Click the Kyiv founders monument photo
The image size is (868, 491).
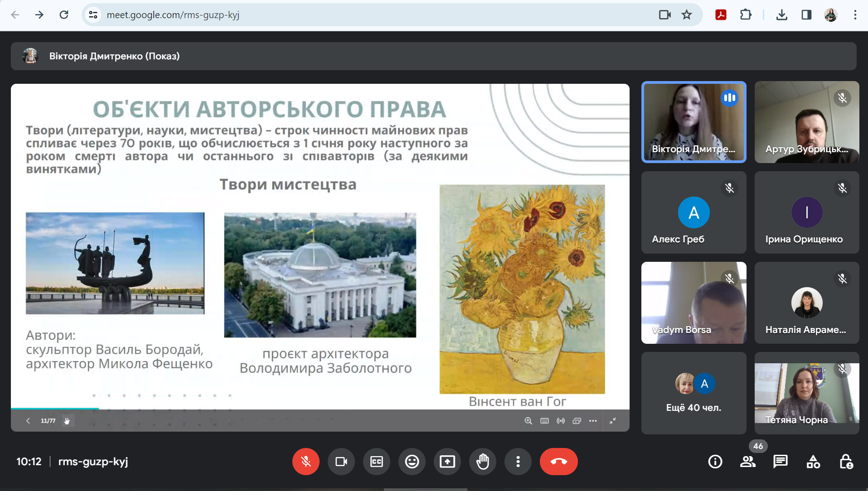(x=115, y=263)
